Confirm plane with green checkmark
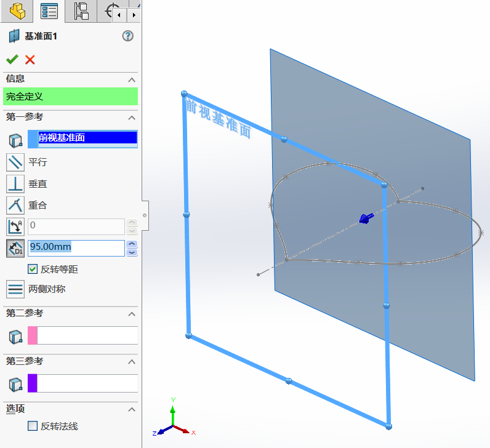 pos(12,59)
